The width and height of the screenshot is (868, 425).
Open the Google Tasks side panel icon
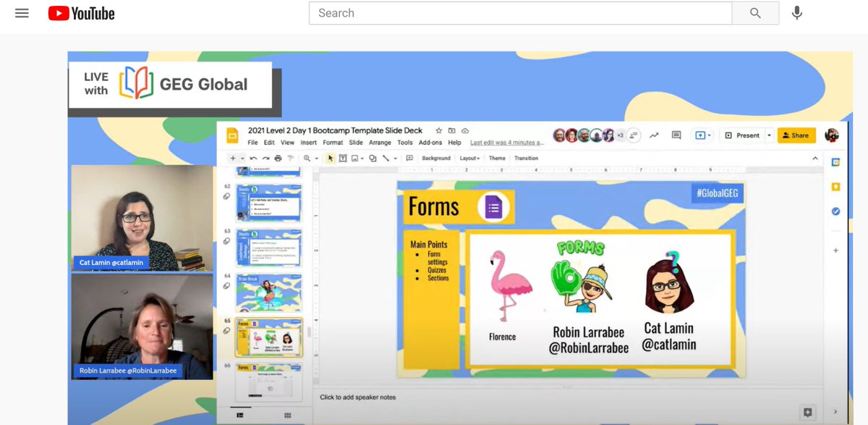coord(835,211)
